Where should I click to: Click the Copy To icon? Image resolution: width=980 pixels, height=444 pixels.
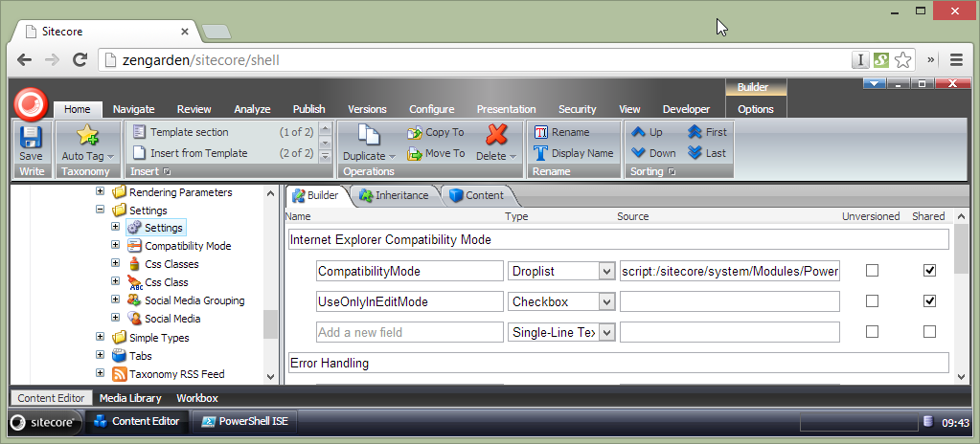[x=415, y=133]
